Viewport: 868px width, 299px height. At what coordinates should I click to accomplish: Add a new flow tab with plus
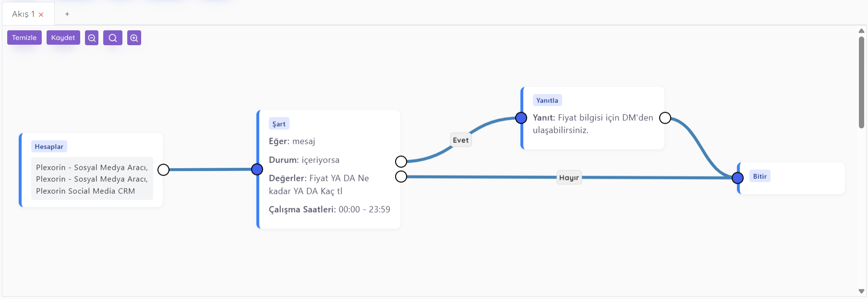pos(67,14)
